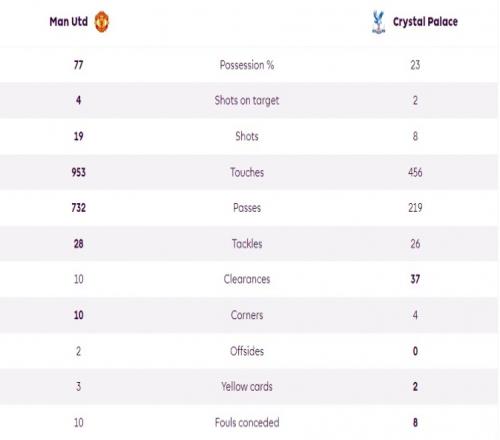The width and height of the screenshot is (500, 440).
Task: Click the Manchester United crest icon
Action: [x=102, y=22]
